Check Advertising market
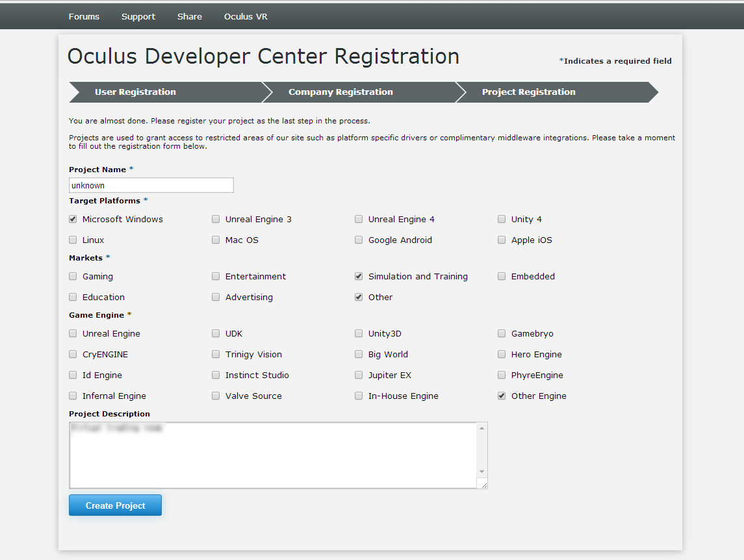 click(x=216, y=297)
